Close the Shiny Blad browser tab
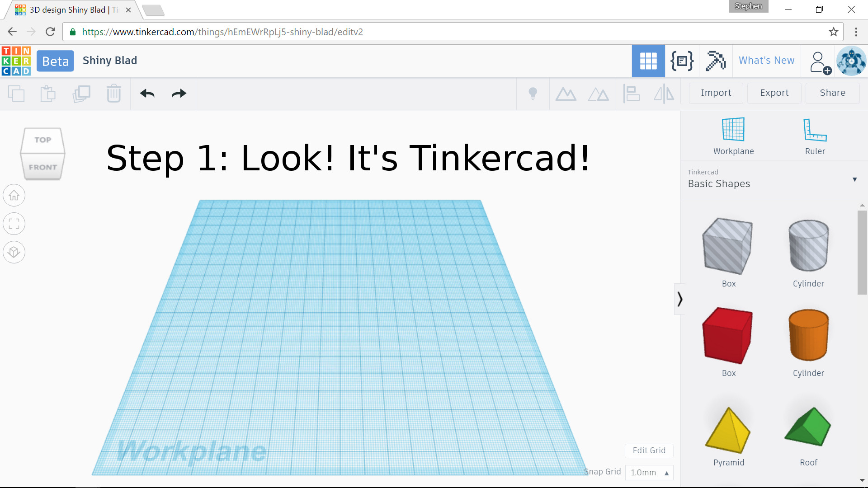This screenshot has height=488, width=868. 128,10
